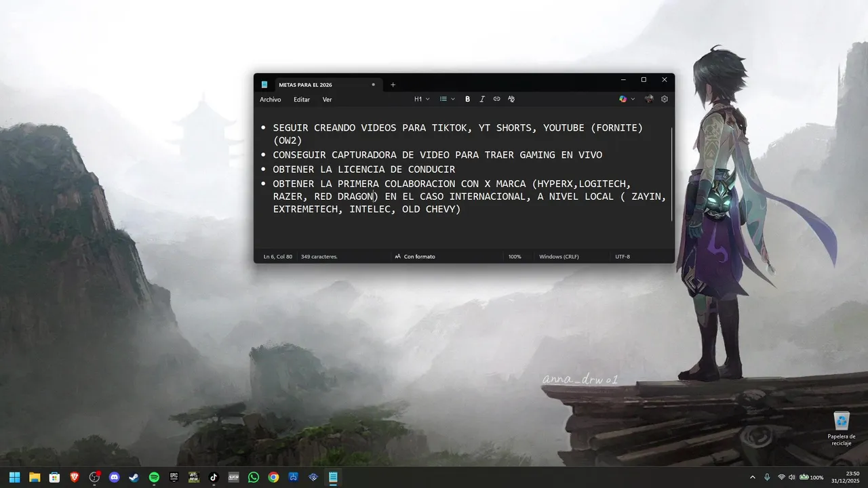This screenshot has width=868, height=488.
Task: Open TikTok from taskbar
Action: point(214,477)
